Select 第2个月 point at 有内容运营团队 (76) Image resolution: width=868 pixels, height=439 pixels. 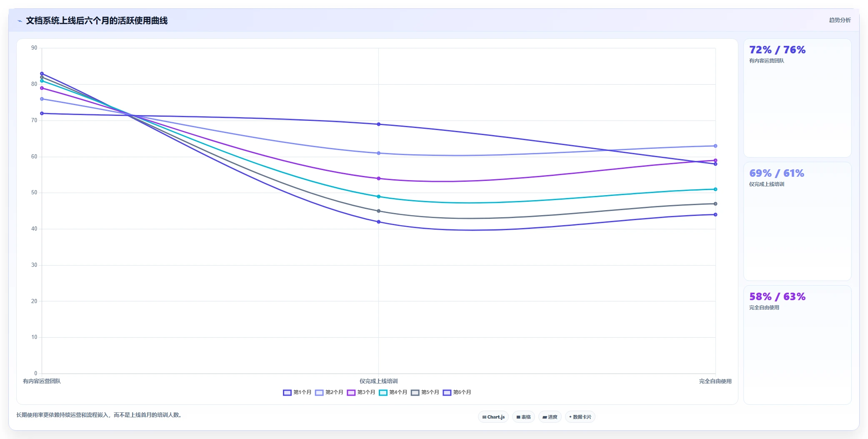point(42,99)
